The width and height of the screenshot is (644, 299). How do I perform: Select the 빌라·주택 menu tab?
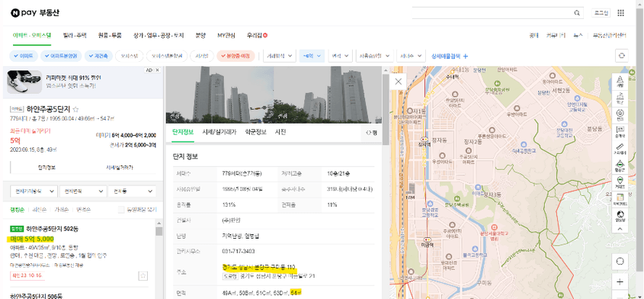(x=75, y=36)
